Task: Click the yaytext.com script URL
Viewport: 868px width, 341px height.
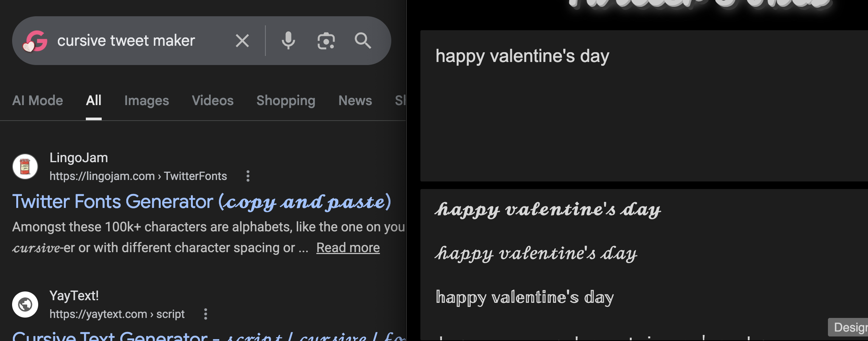Action: 117,314
